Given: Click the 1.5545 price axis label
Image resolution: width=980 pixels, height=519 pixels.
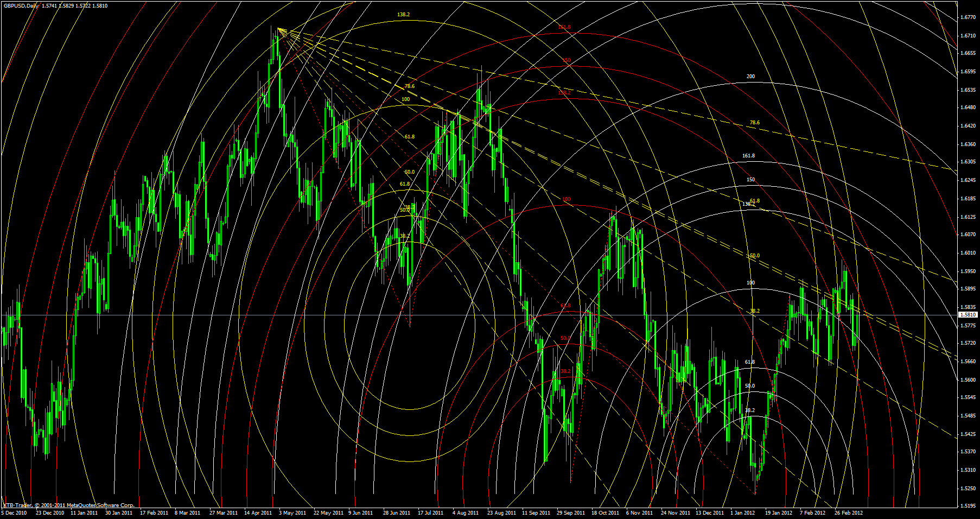Looking at the screenshot, I should click(x=968, y=397).
